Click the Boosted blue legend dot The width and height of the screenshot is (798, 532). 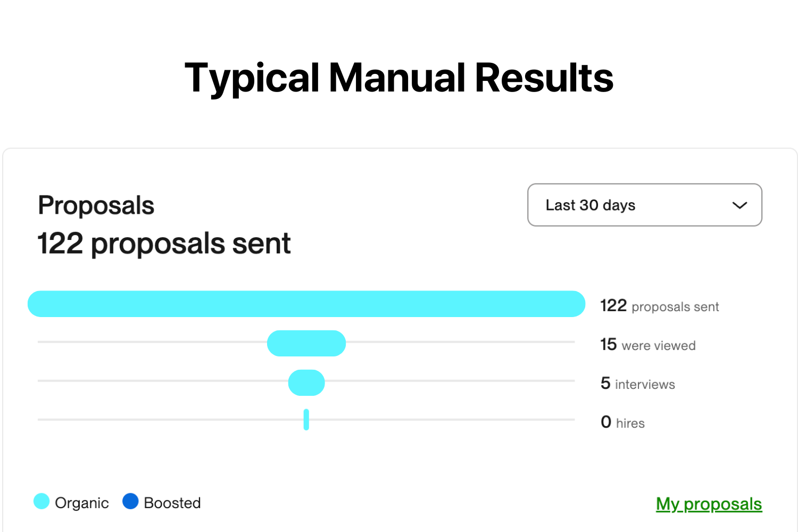[130, 501]
